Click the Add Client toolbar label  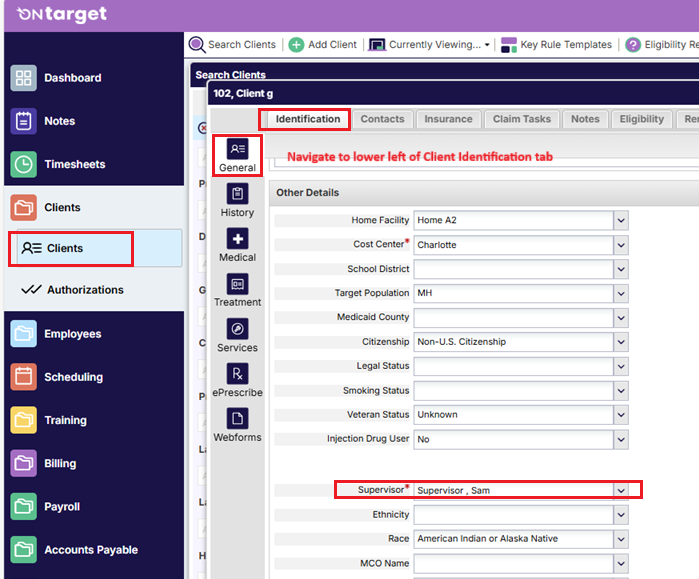click(333, 45)
